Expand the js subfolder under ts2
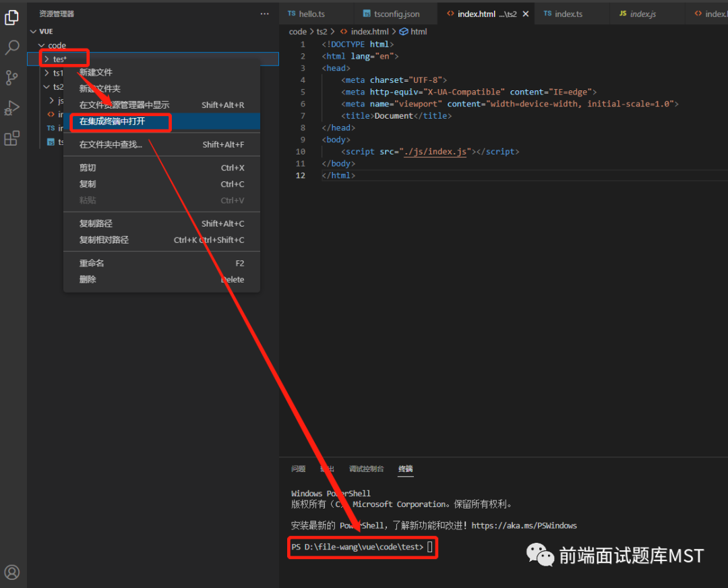 (x=52, y=100)
